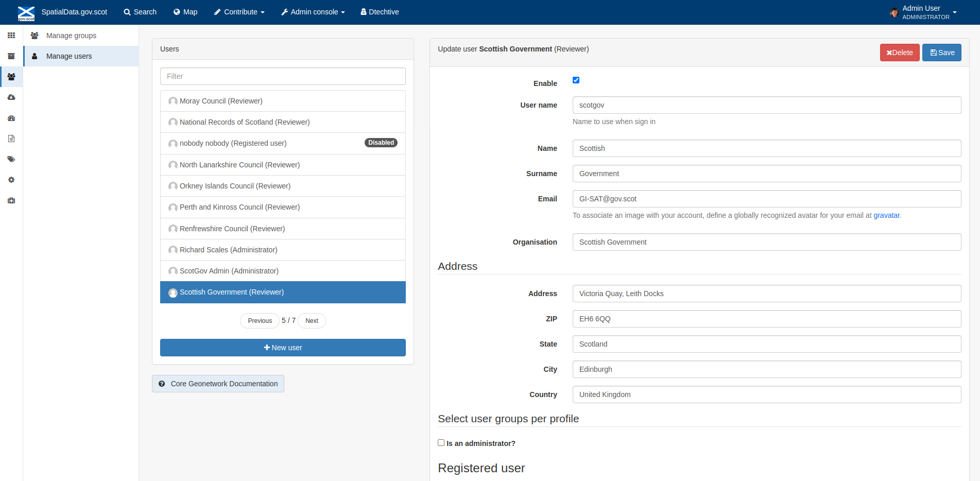Image resolution: width=980 pixels, height=481 pixels.
Task: Click the City field Edinburgh
Action: coord(767,369)
